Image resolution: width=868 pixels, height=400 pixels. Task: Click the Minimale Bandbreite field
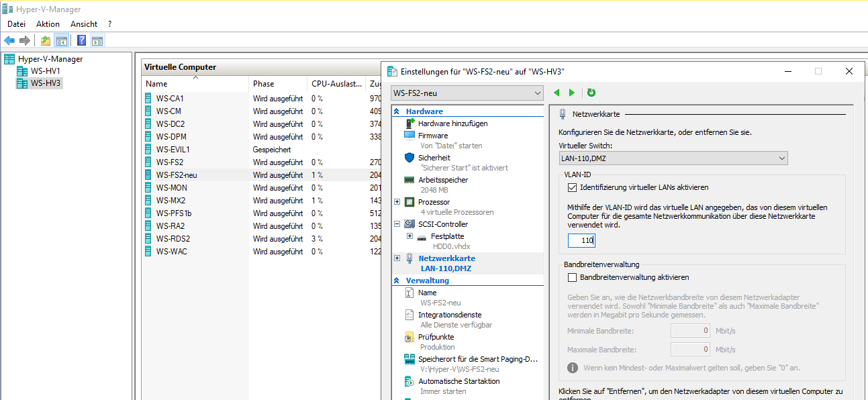pos(691,330)
